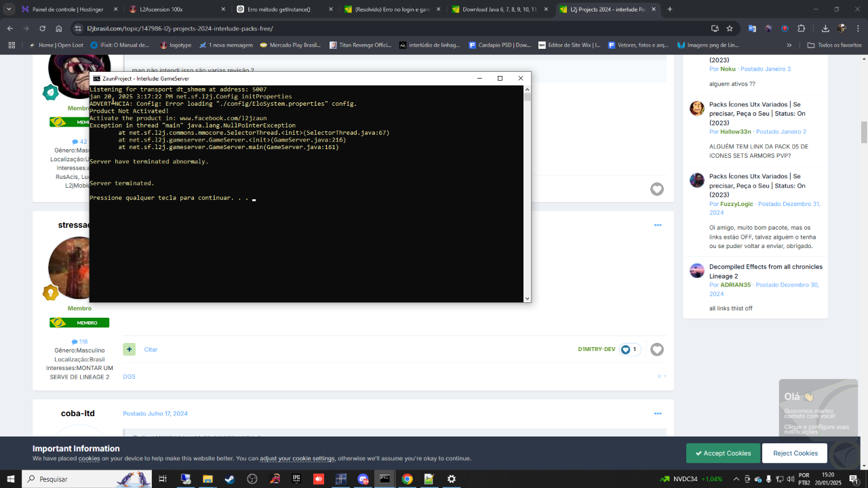
Task: Expand hidden bookmarks with the chevron
Action: [789, 45]
